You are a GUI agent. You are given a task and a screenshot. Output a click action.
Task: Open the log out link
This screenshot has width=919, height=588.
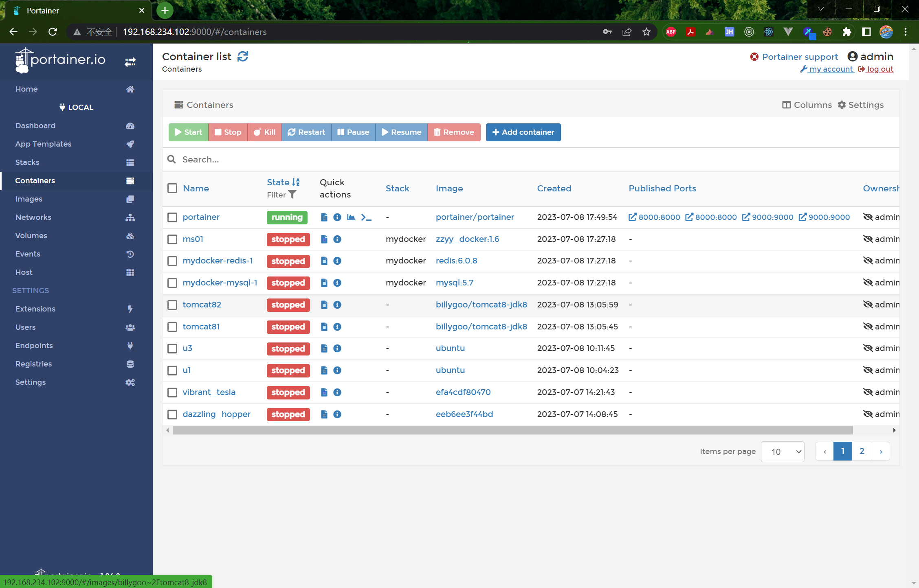(876, 69)
